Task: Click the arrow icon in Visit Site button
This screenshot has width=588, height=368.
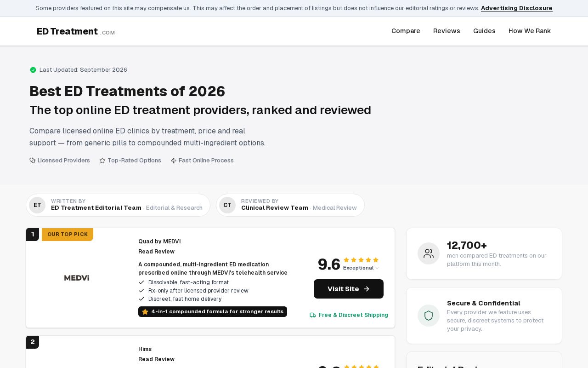Action: point(367,289)
